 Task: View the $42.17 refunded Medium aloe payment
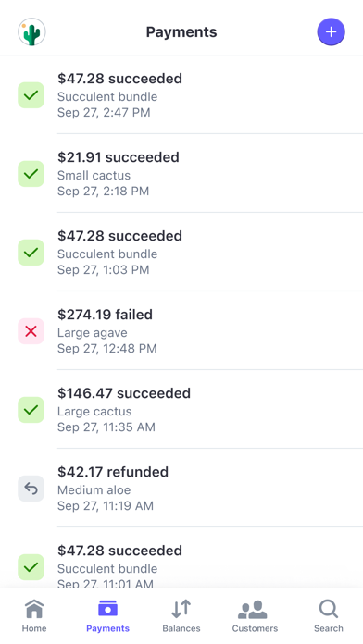181,488
